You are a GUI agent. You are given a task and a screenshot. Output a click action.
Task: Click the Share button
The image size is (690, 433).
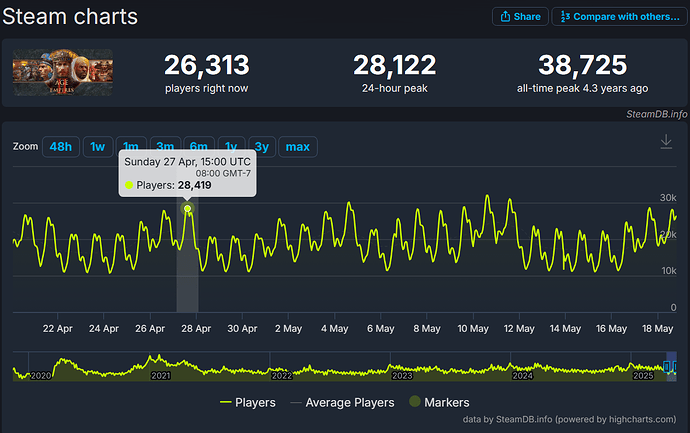(520, 17)
